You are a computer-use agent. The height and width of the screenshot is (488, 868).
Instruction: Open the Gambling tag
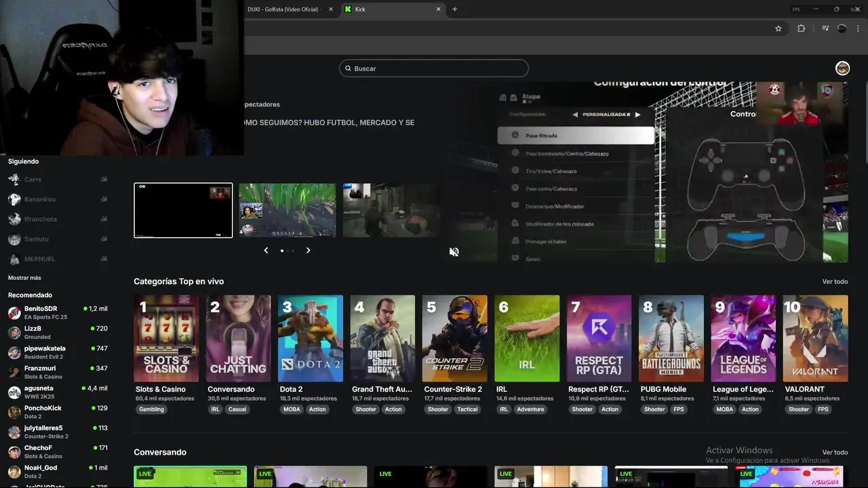(x=151, y=409)
